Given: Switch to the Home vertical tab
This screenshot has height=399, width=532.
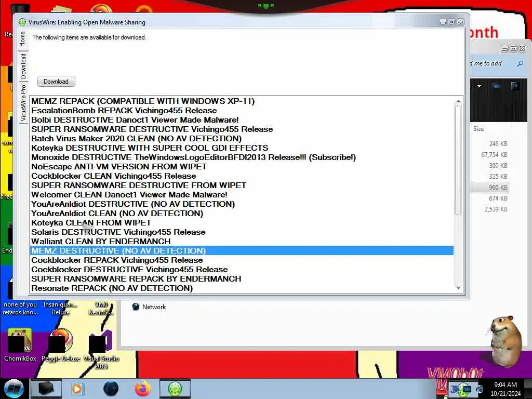Looking at the screenshot, I should point(23,39).
